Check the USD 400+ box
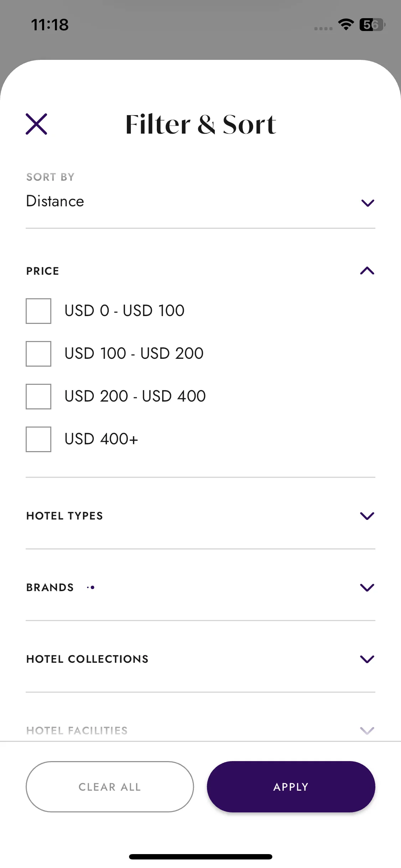The width and height of the screenshot is (401, 868). click(38, 439)
